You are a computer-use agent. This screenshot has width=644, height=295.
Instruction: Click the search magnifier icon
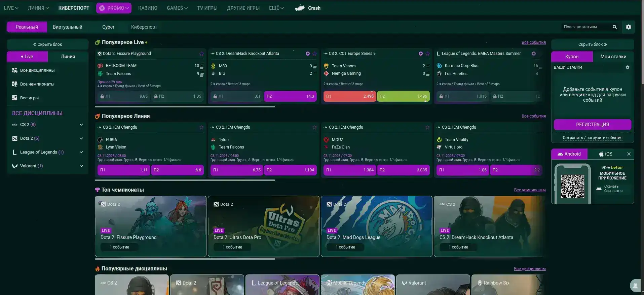pyautogui.click(x=614, y=27)
